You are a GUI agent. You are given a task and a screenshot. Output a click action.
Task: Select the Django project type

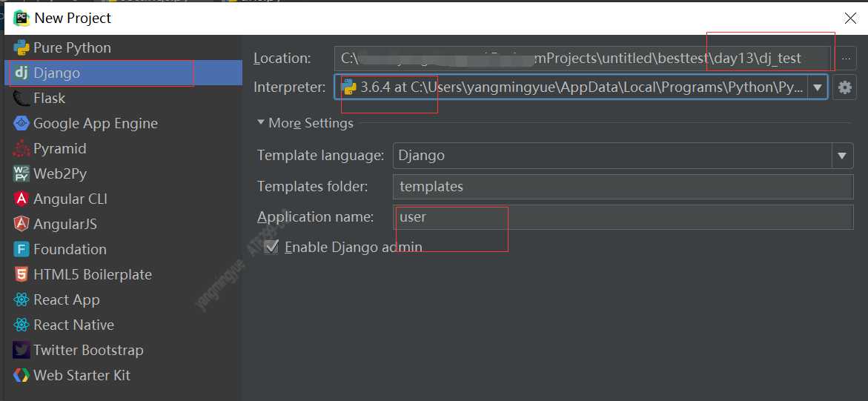coord(123,73)
